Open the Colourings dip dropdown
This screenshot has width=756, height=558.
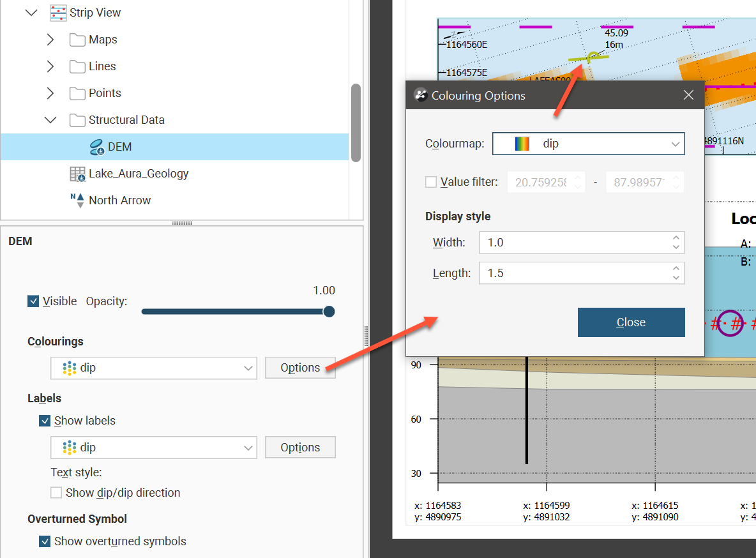point(153,368)
